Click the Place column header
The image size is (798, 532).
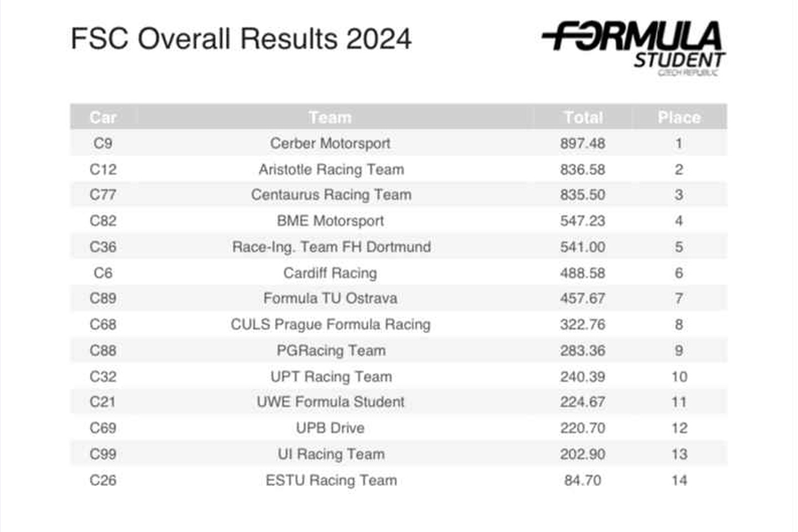(x=679, y=117)
